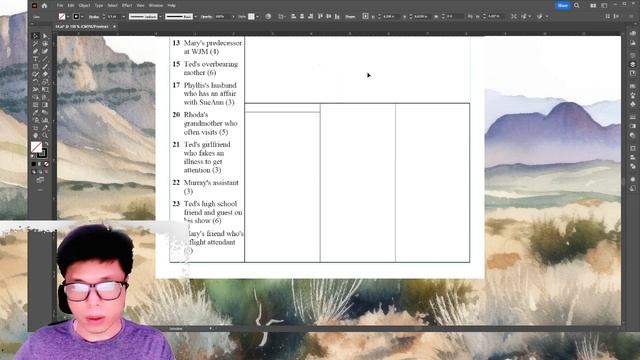The height and width of the screenshot is (360, 640).
Task: Select the Shape Builder tool
Action: 36,96
